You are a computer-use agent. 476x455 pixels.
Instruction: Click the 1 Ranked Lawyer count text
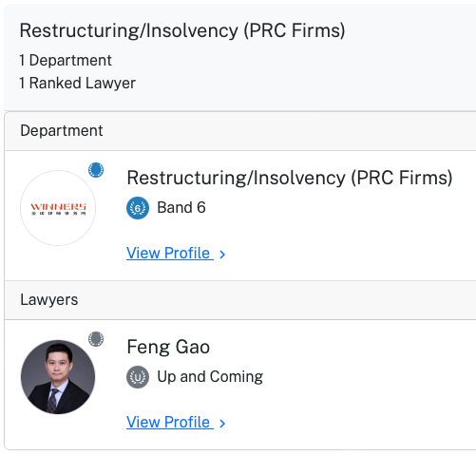tap(77, 84)
